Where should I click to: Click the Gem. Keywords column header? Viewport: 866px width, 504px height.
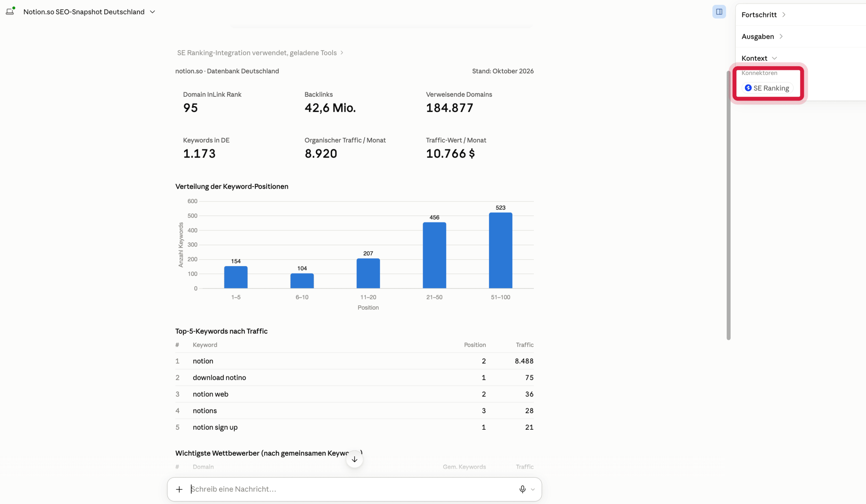point(464,466)
